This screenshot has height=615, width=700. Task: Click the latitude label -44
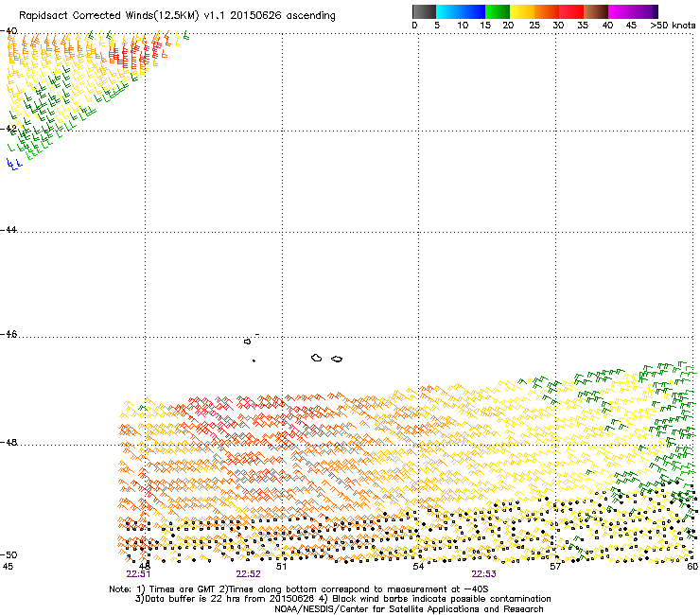(x=9, y=230)
